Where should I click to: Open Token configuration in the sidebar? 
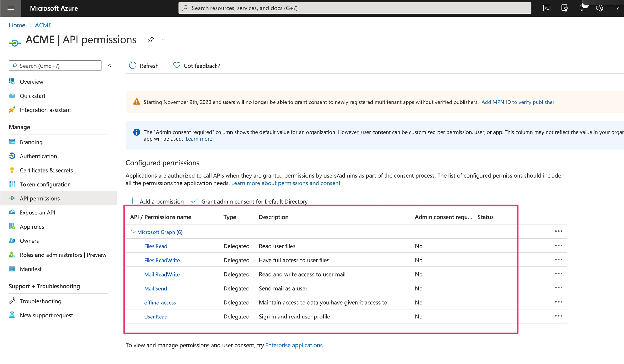[45, 184]
